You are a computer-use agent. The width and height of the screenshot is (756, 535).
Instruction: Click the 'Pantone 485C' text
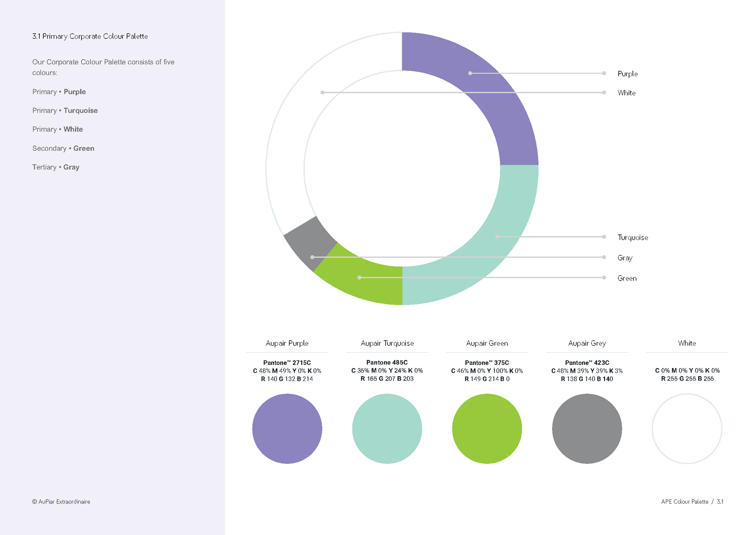387,362
